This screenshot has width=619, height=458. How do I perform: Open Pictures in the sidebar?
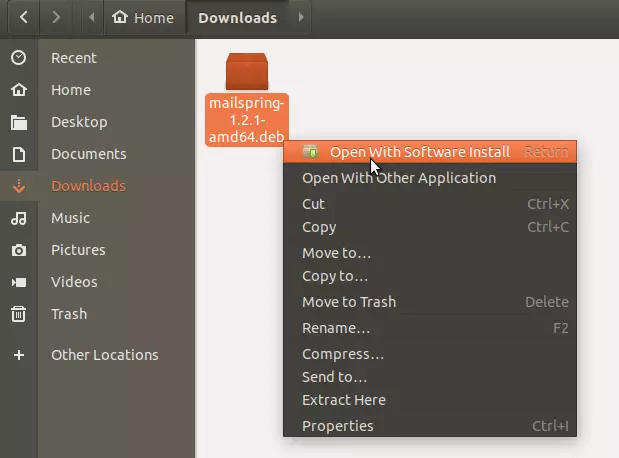[x=78, y=250]
